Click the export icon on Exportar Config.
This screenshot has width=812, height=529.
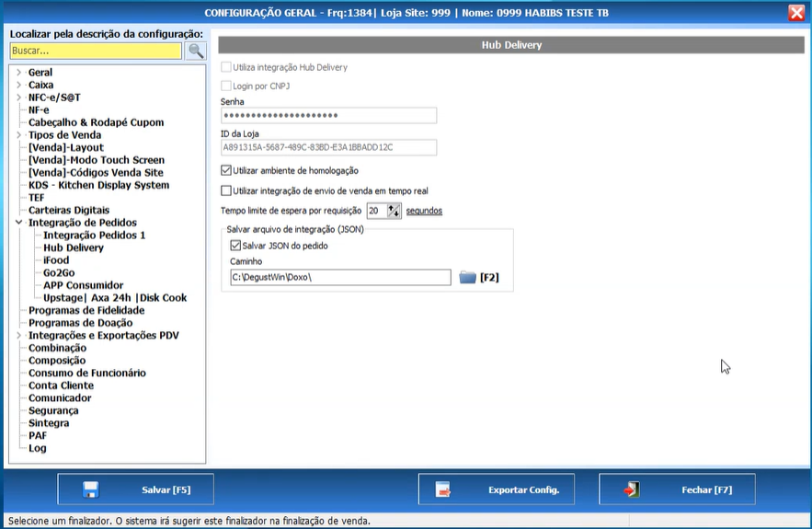coord(443,489)
